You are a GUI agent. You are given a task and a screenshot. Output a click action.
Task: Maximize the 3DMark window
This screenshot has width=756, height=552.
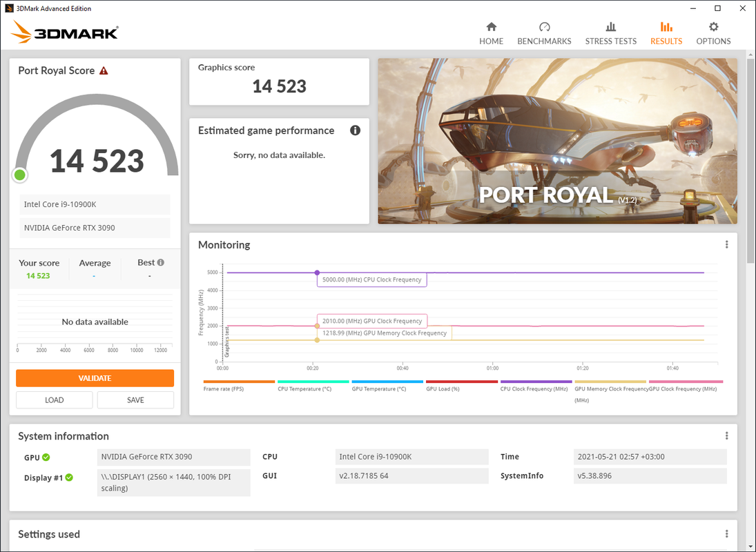tap(717, 8)
